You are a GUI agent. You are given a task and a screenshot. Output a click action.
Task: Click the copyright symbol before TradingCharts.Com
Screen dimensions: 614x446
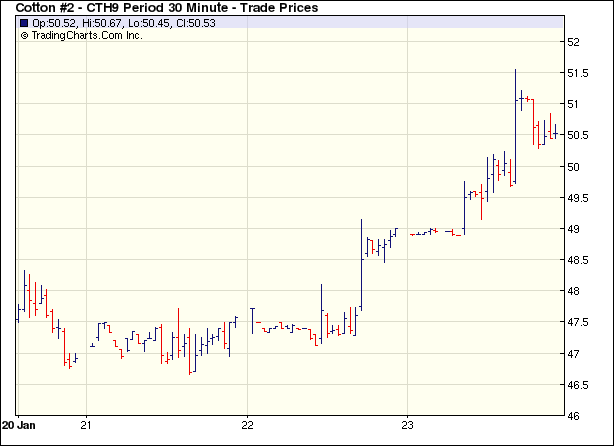click(25, 35)
